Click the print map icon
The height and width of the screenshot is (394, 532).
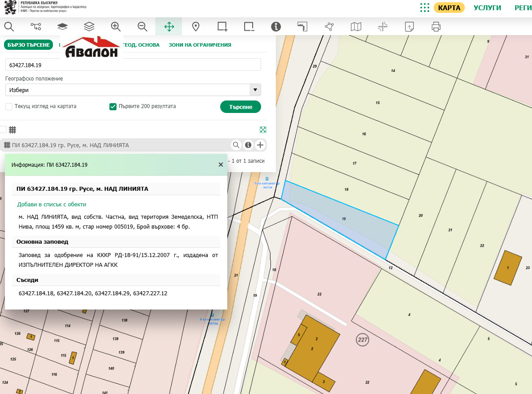coord(435,27)
